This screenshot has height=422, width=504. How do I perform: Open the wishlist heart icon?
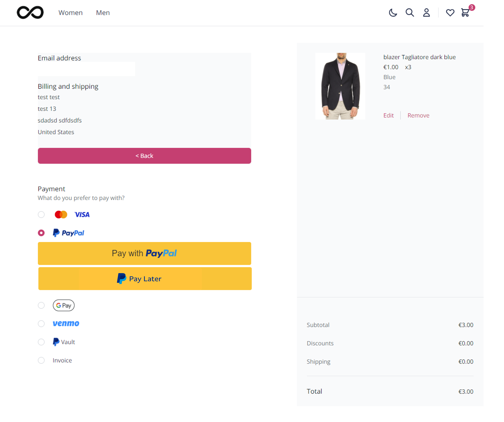tap(450, 12)
